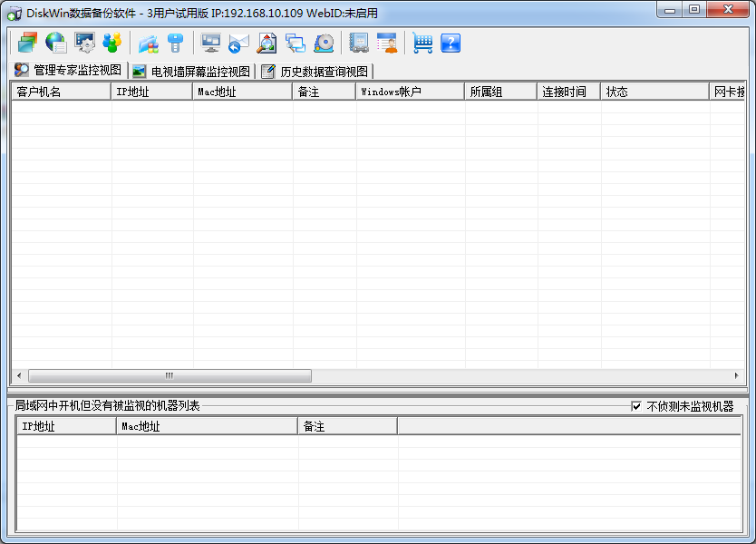756x544 pixels.
Task: Open the shopping cart purchase icon
Action: 422,43
